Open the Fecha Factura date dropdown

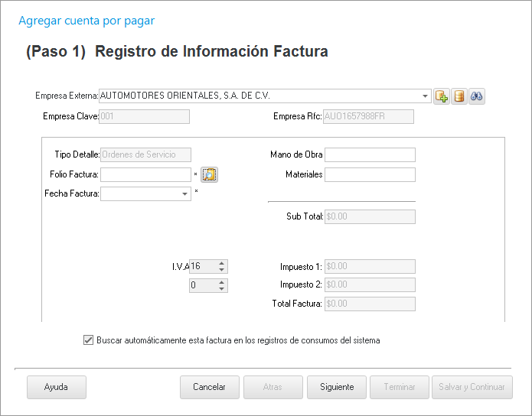185,194
